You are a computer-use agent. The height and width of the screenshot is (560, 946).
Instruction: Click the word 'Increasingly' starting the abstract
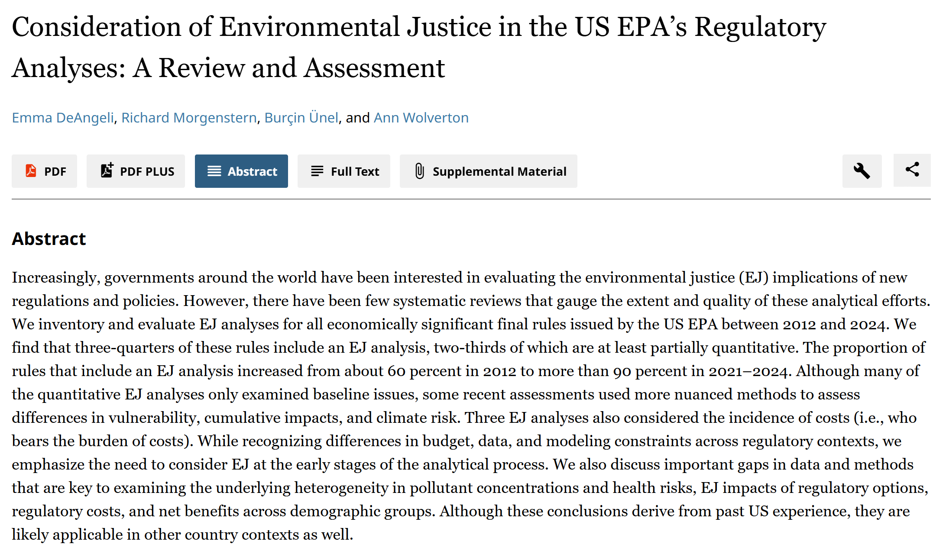[x=54, y=277]
